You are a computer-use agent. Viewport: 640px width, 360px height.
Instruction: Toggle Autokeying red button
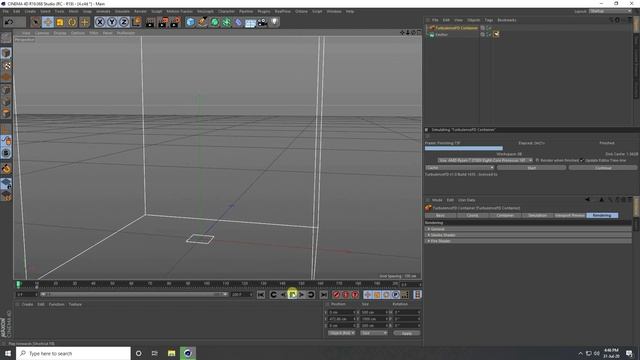346,295
